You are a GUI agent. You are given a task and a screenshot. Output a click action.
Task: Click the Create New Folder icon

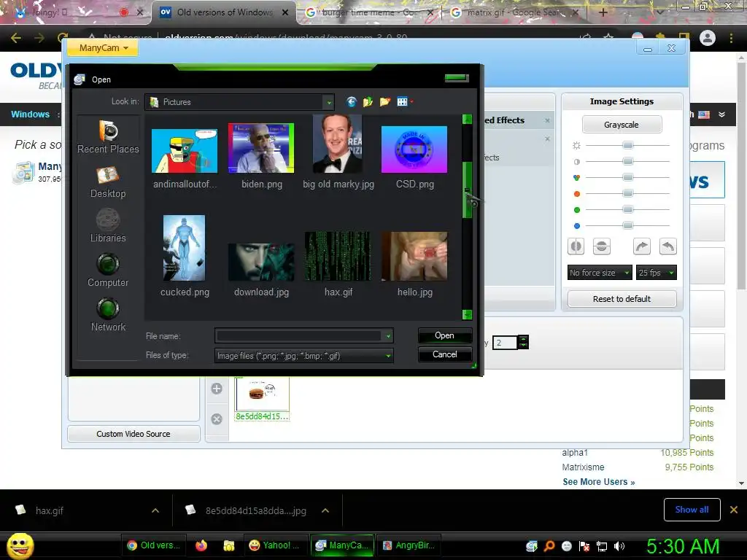pyautogui.click(x=385, y=101)
